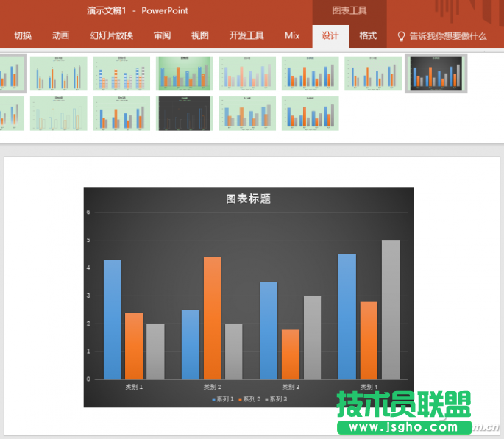Select the orange 系列2 bar in 类别2
Image resolution: width=504 pixels, height=439 pixels.
[x=212, y=318]
